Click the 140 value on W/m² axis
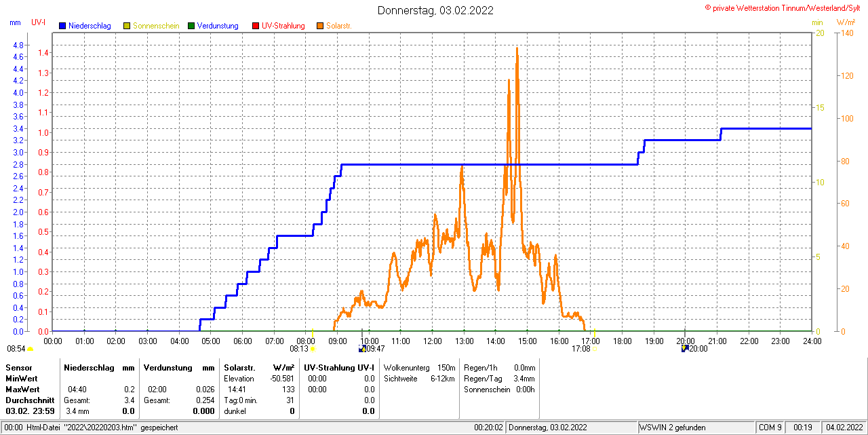This screenshot has width=868, height=435. click(847, 33)
